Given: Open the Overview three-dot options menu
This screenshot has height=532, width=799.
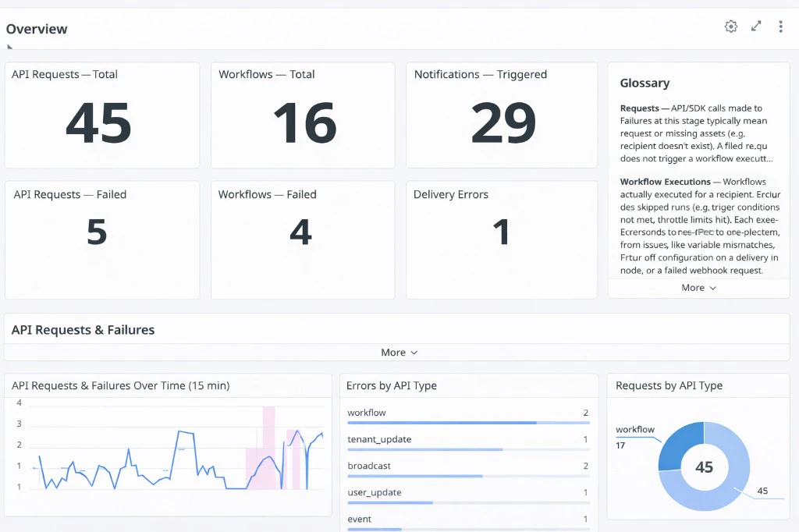Looking at the screenshot, I should [780, 27].
